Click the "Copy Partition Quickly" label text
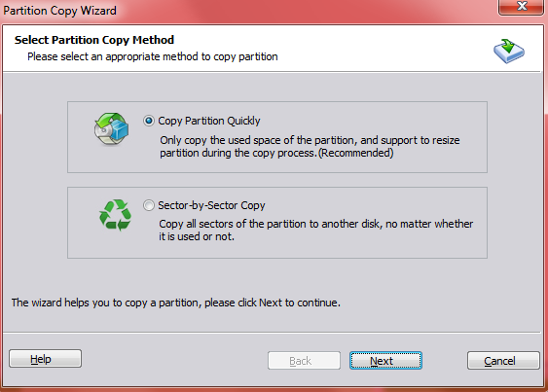Image resolution: width=548 pixels, height=392 pixels. pyautogui.click(x=209, y=121)
